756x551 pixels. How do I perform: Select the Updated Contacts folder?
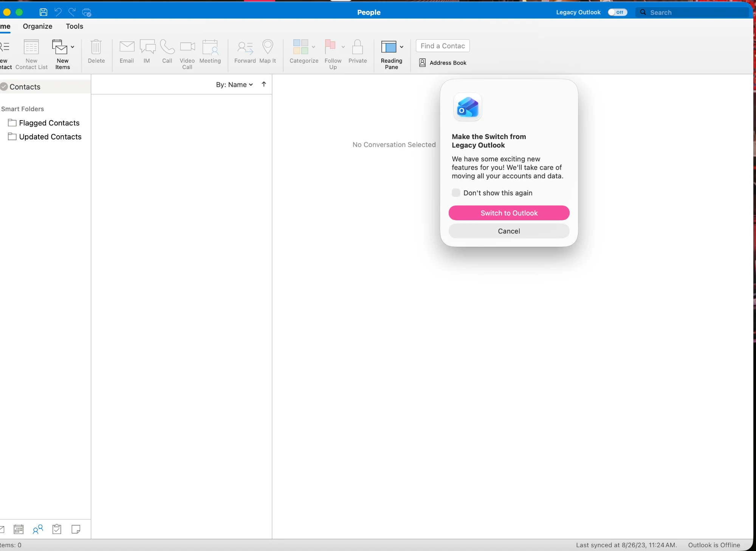[x=45, y=137]
